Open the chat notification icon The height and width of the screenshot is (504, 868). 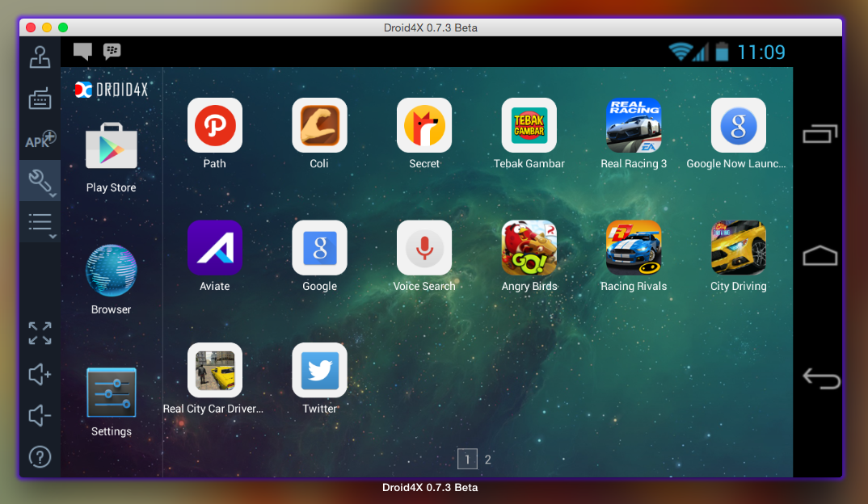[x=82, y=52]
